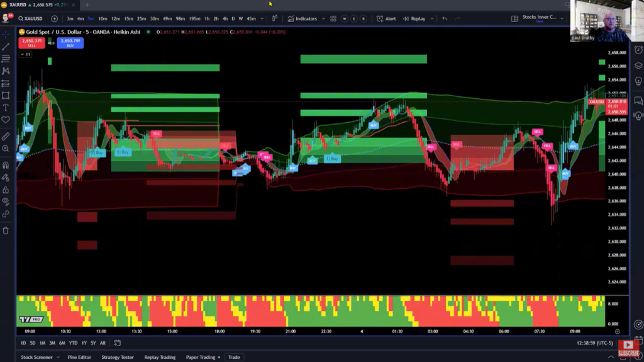Open the timezone clock 12:38:59 (UTC-5)
The image size is (644, 362).
[x=595, y=343]
